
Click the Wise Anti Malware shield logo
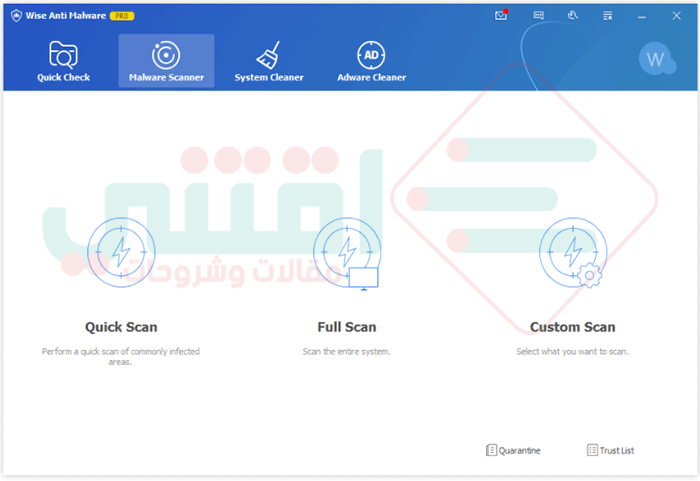(x=17, y=16)
